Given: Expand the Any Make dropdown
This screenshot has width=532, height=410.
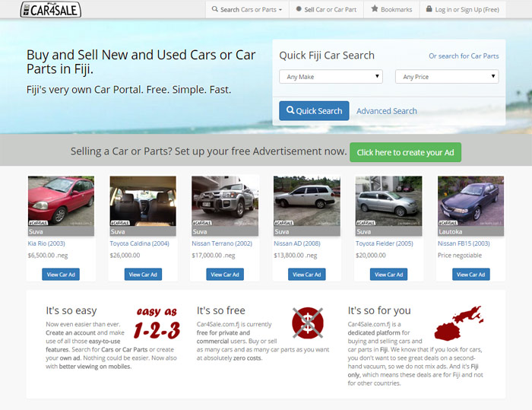Looking at the screenshot, I should 331,77.
